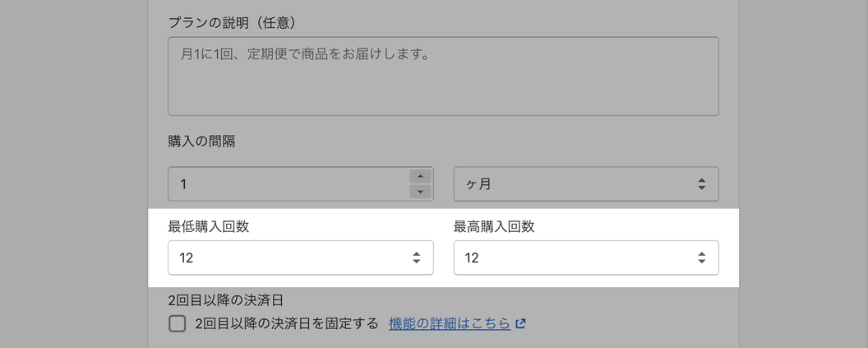The height and width of the screenshot is (348, 868).
Task: Enable the 2回目以降の決済日を固定する checkbox
Action: tap(177, 323)
